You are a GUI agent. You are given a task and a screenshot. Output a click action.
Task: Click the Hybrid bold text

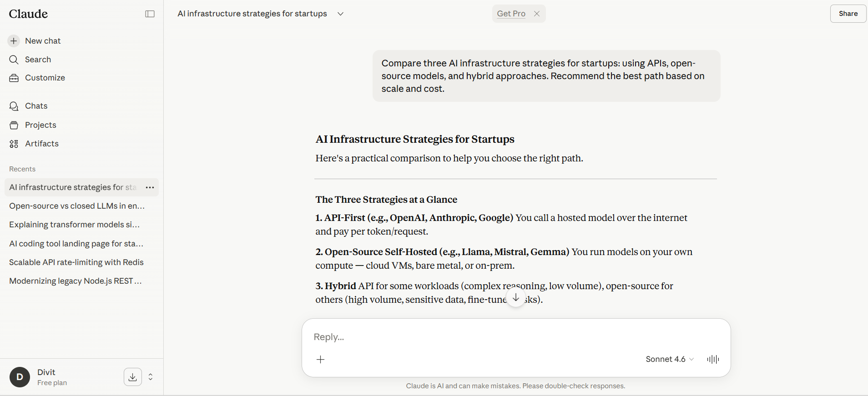click(x=336, y=286)
